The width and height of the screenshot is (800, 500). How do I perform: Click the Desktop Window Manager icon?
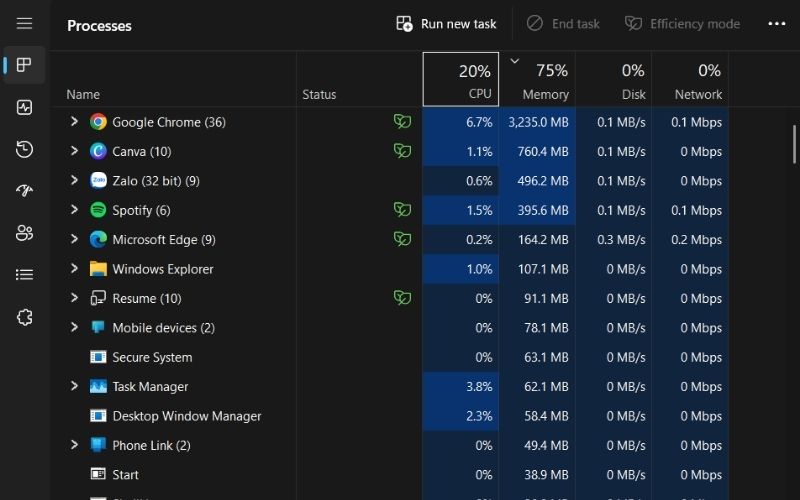[98, 416]
